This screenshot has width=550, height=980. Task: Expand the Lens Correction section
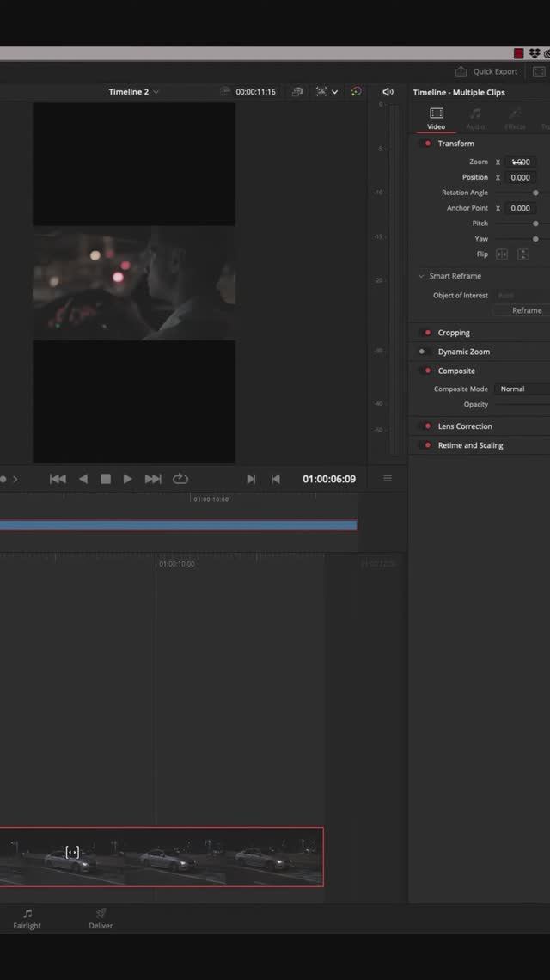(465, 426)
